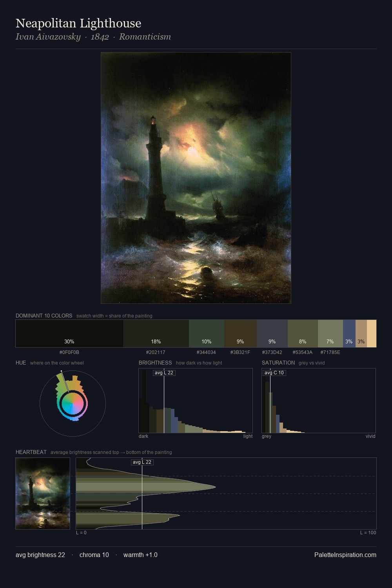This screenshot has width=392, height=588.
Task: Open the PaletteInspiration.com link
Action: tap(345, 555)
